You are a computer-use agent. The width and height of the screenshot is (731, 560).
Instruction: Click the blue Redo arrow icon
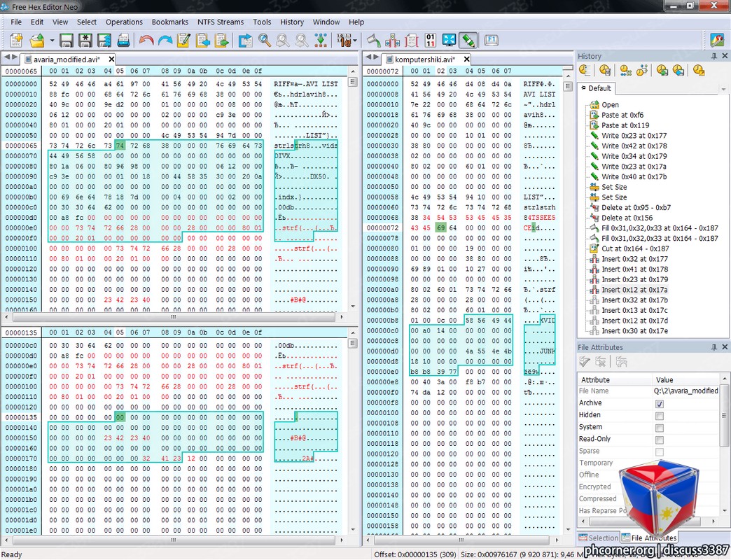165,41
